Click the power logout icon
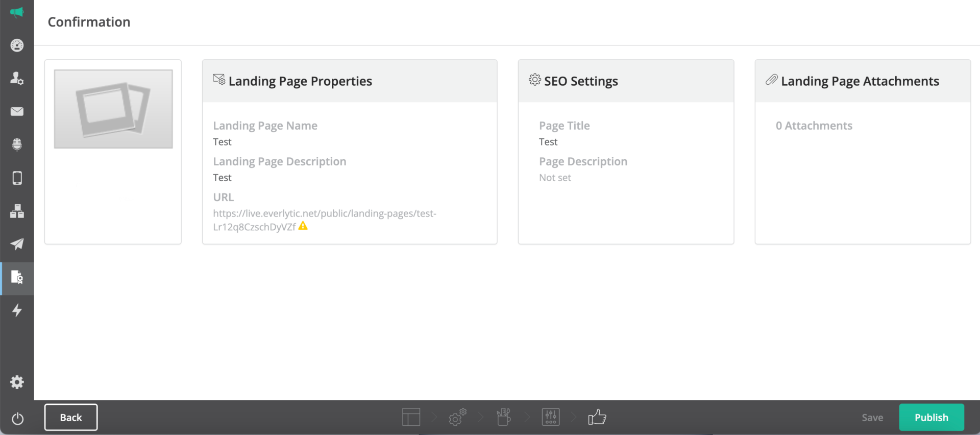Image resolution: width=980 pixels, height=435 pixels. (17, 419)
